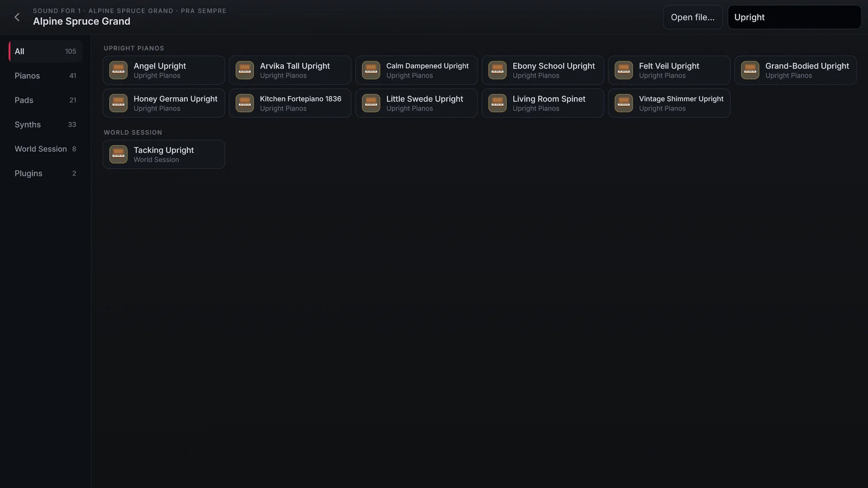Open Plugins category
Image resolution: width=868 pixels, height=488 pixels.
tap(46, 173)
